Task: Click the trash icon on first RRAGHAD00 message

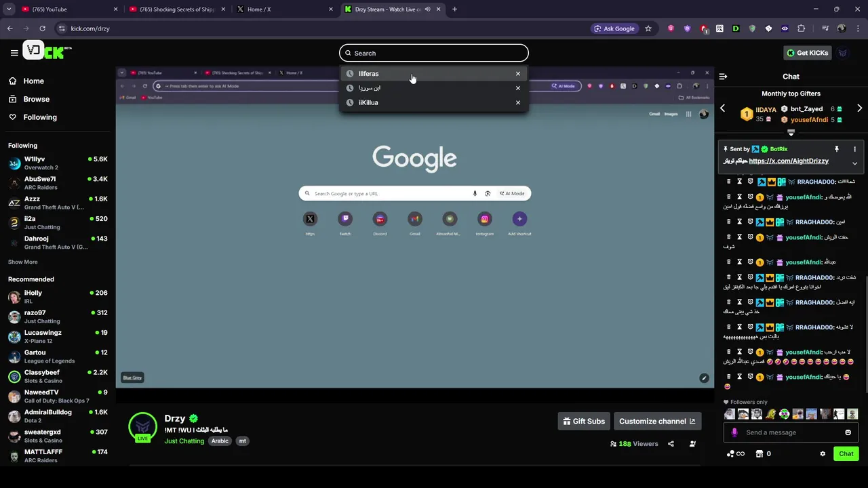Action: pyautogui.click(x=729, y=182)
